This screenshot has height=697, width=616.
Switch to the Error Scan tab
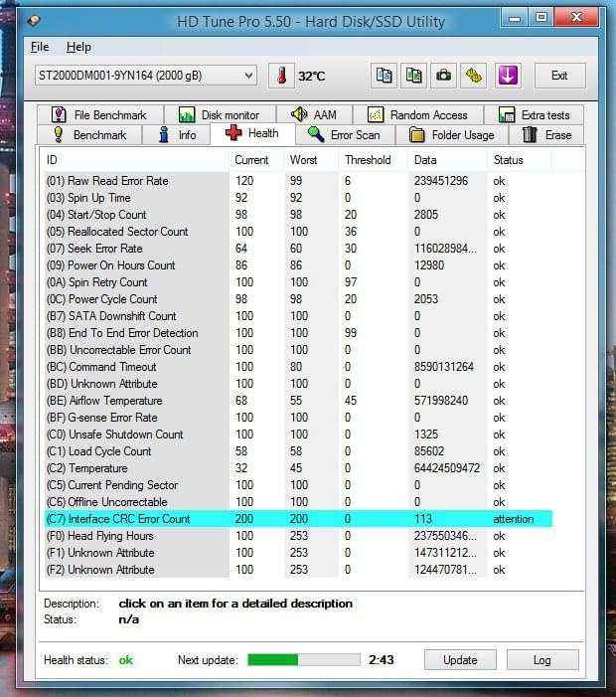344,135
